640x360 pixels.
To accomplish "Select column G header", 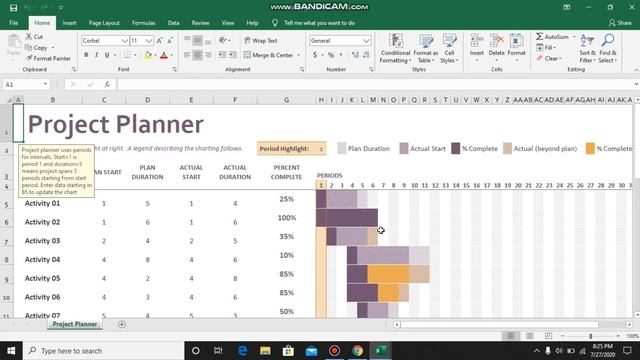I will [287, 100].
